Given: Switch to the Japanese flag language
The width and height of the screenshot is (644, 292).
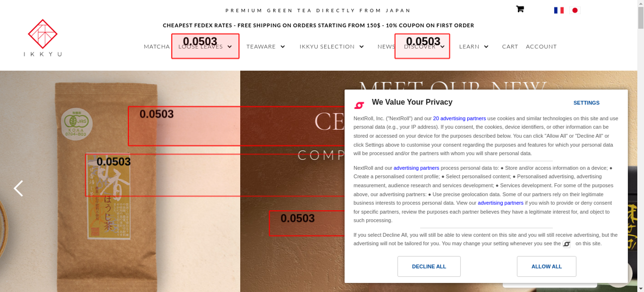Looking at the screenshot, I should (575, 10).
